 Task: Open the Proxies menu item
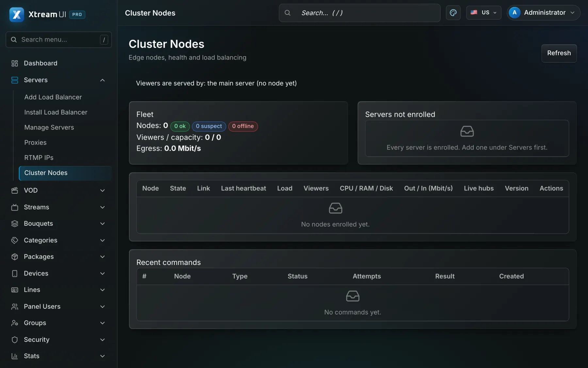pyautogui.click(x=35, y=143)
